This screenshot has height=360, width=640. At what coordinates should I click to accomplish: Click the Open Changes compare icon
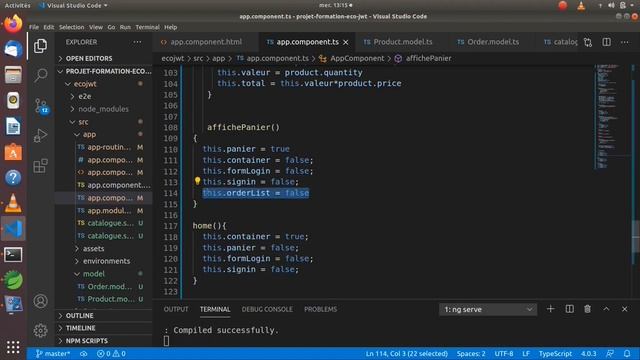pyautogui.click(x=588, y=42)
